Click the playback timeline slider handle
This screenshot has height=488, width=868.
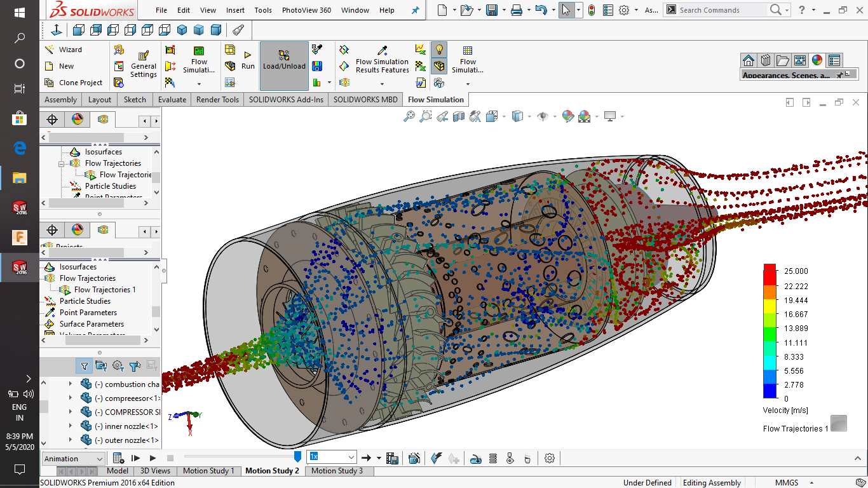coord(297,457)
